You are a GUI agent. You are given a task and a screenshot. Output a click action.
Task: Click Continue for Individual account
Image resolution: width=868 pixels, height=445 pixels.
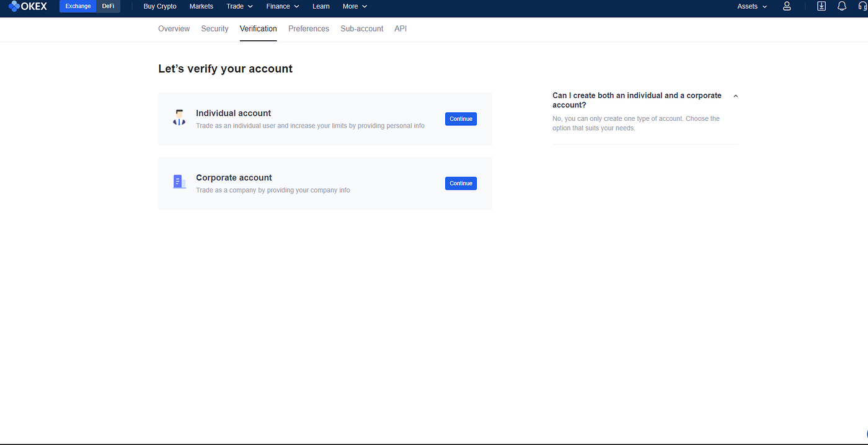[461, 119]
